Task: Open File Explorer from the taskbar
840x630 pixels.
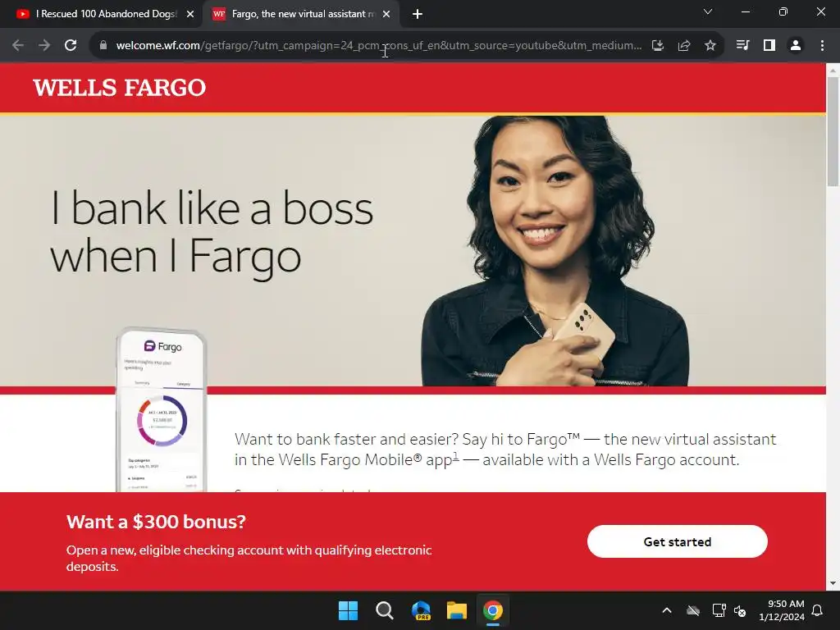Action: (457, 610)
